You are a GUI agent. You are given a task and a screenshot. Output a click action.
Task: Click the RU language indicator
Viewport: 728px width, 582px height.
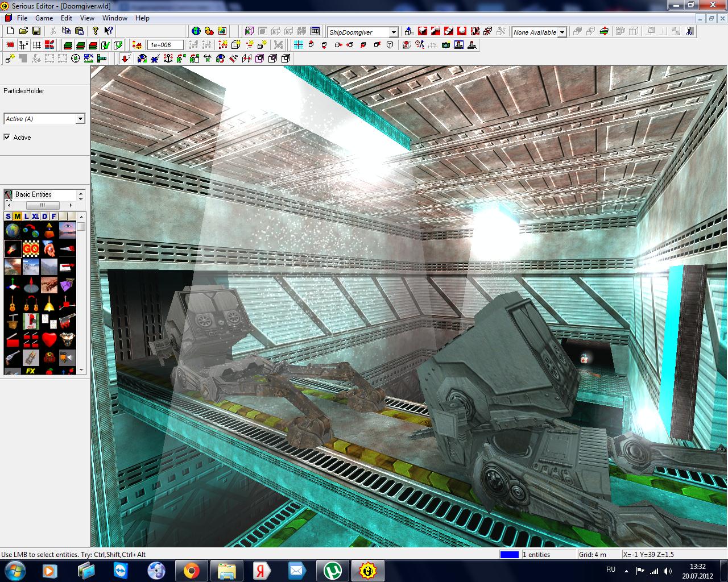(611, 569)
